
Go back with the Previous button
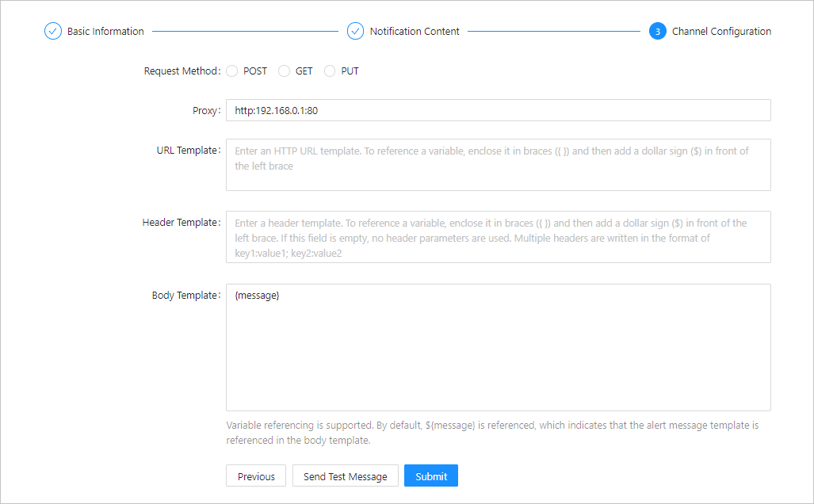pyautogui.click(x=256, y=476)
